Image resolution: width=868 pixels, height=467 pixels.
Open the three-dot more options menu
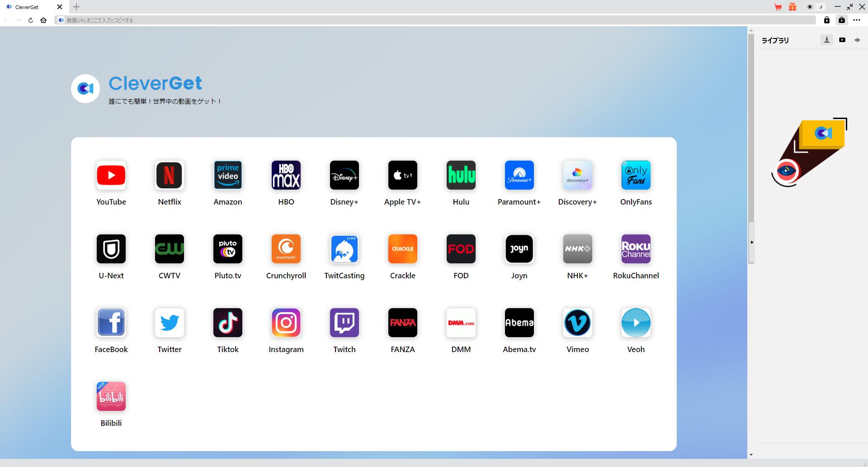857,20
